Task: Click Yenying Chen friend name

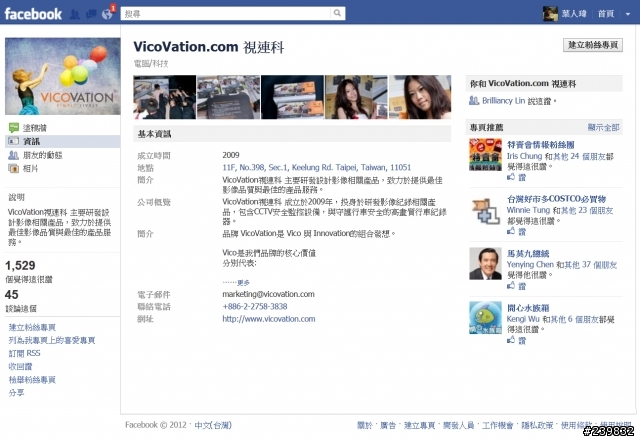Action: click(530, 264)
